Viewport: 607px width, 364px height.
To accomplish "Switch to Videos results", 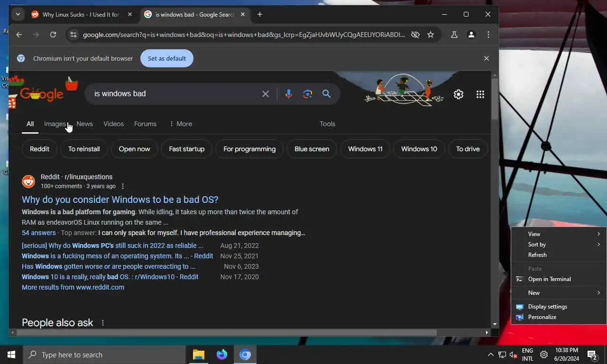I will (x=114, y=124).
